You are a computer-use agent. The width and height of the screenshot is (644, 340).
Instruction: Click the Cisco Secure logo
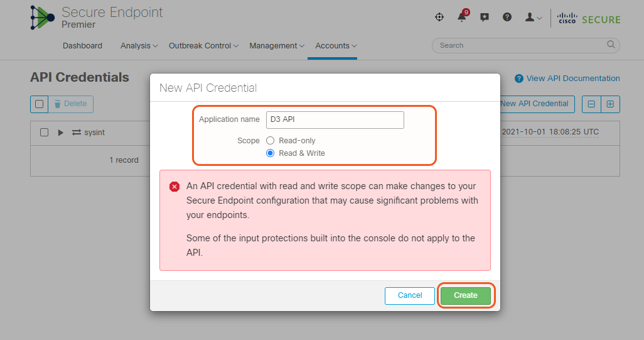589,18
